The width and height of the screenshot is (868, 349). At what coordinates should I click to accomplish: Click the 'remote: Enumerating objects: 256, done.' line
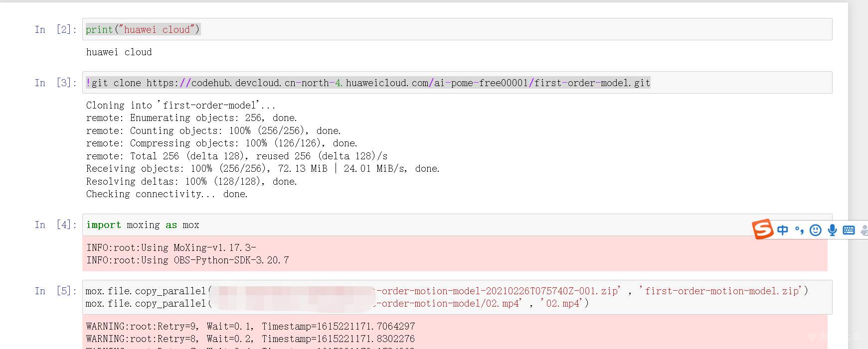click(x=191, y=118)
